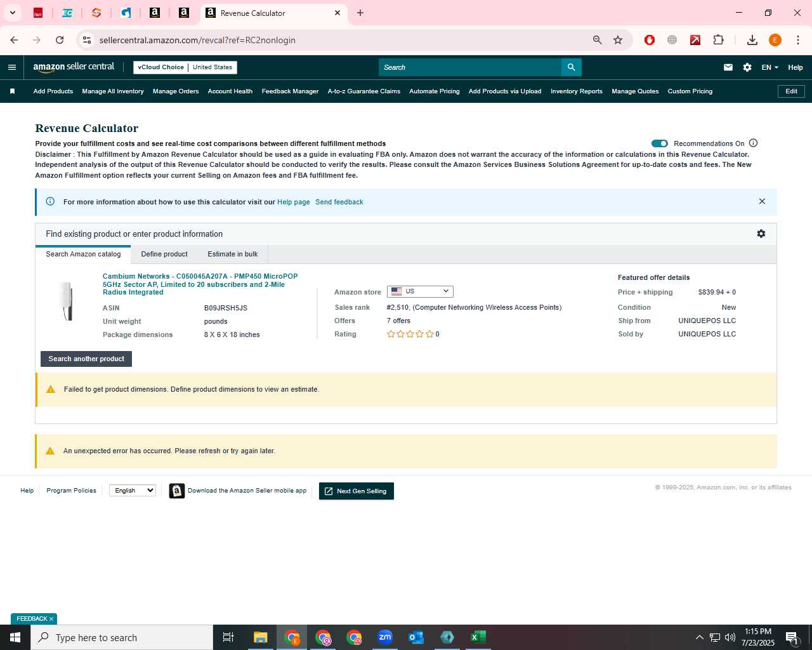Open the vCloud Choice United States switcher
812x650 pixels.
click(185, 67)
